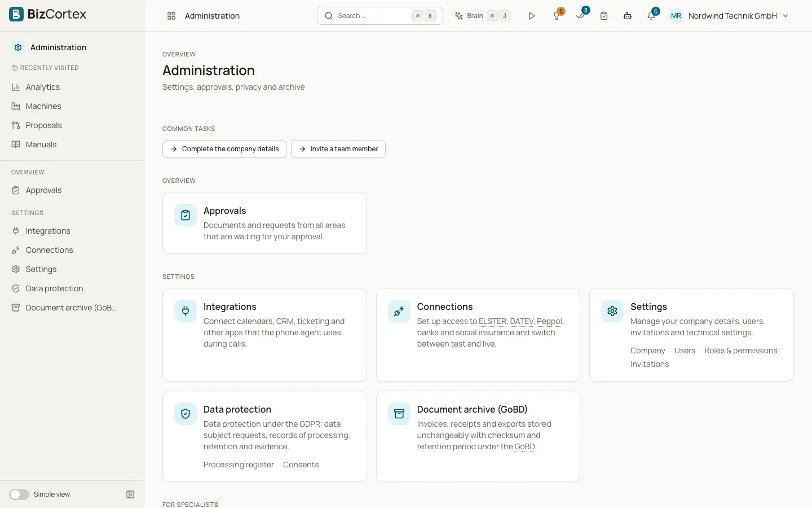
Task: Open Document archive in the sidebar
Action: coord(72,308)
